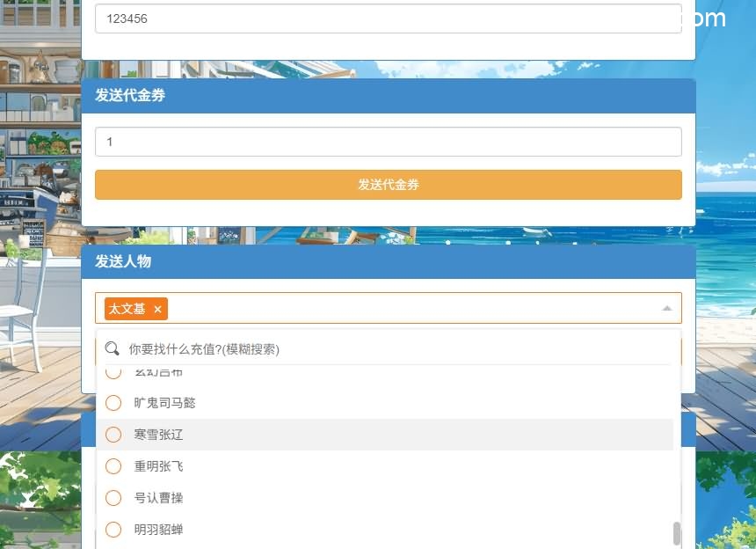Screen dimensions: 756x549
Task: Select the 号认曹操 radio button
Action: (113, 498)
